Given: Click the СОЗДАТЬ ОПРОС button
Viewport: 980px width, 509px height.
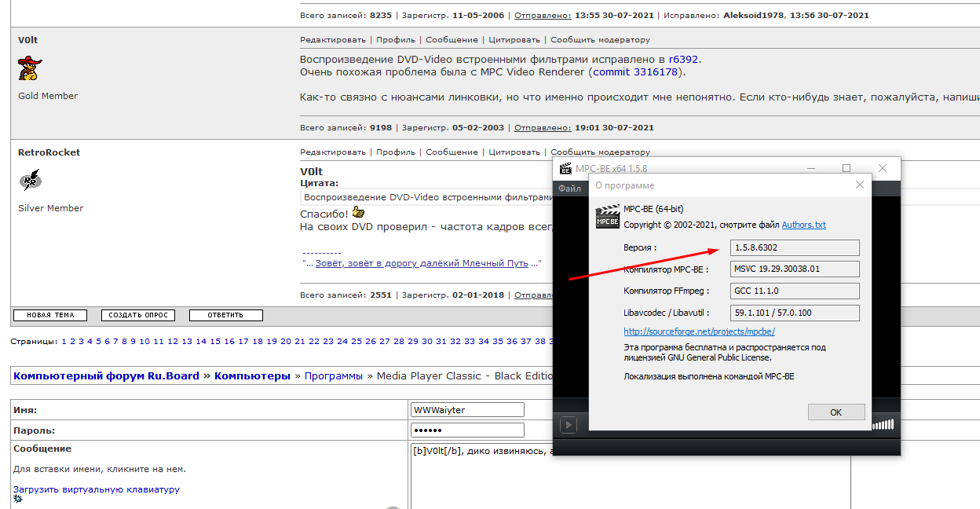Looking at the screenshot, I should coord(138,315).
